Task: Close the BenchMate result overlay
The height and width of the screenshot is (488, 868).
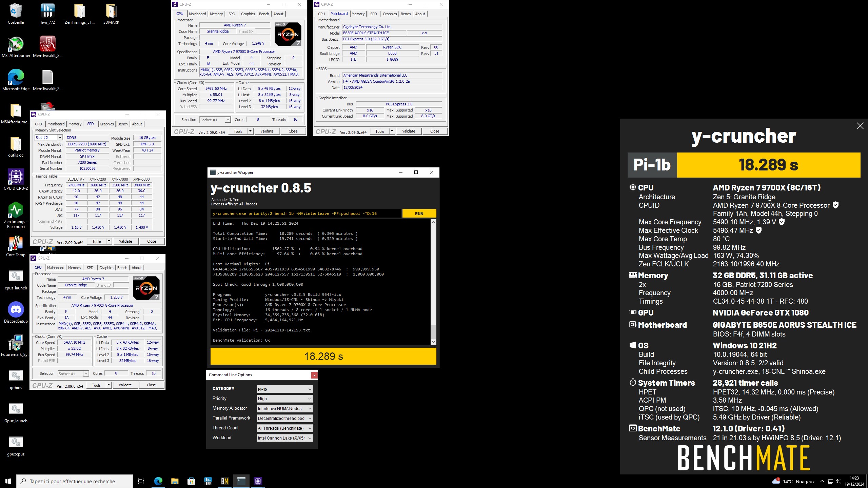Action: click(860, 126)
